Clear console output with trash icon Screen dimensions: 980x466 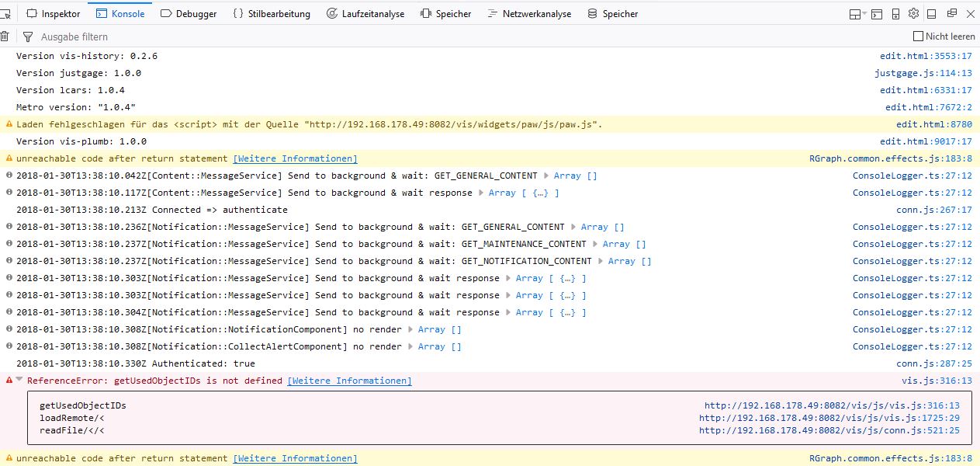click(5, 37)
